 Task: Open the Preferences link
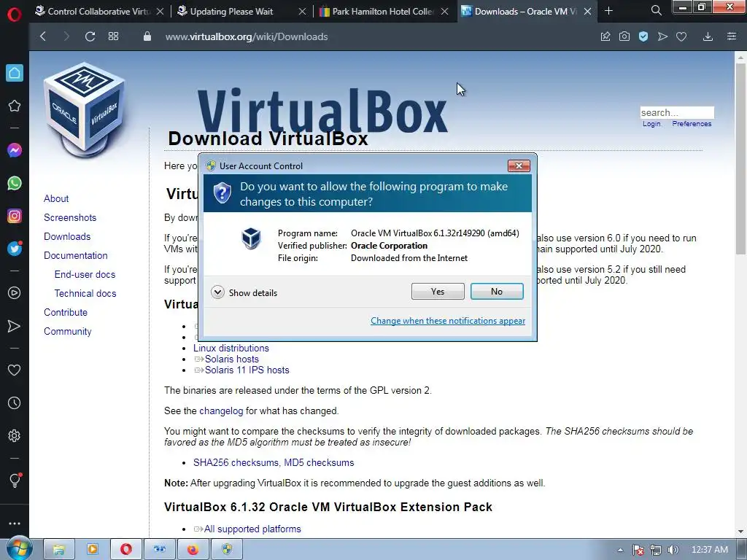coord(692,124)
